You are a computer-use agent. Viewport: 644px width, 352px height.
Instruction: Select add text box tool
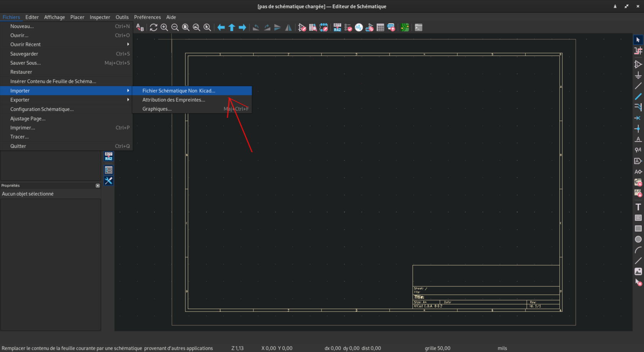point(638,218)
